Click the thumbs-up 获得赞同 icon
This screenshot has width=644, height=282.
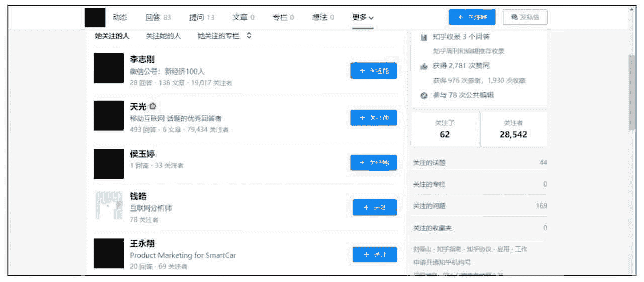tap(424, 66)
